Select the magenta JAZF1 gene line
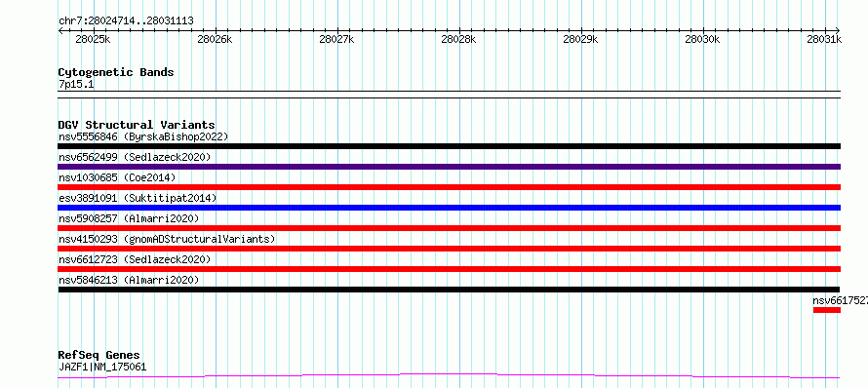Image resolution: width=868 pixels, height=388 pixels. [449, 376]
